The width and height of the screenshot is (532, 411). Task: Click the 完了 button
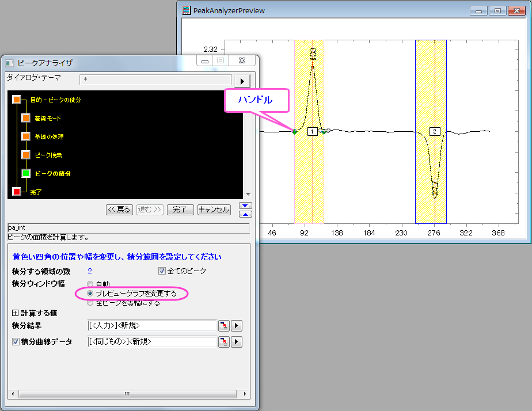[x=180, y=210]
